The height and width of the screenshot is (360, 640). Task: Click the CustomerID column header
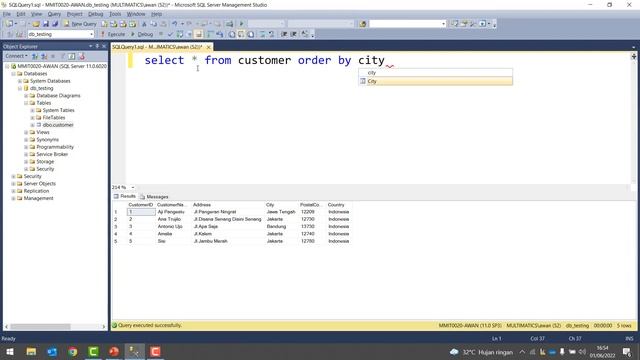141,205
